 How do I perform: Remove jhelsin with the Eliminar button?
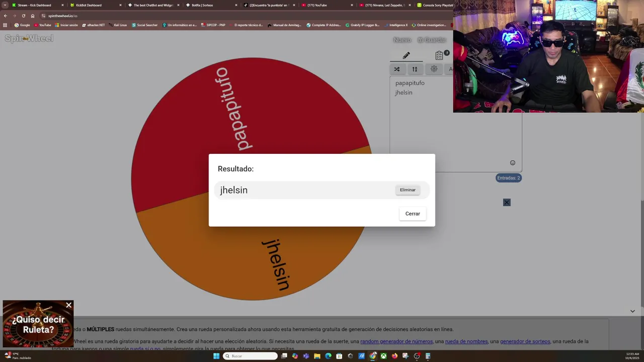point(408,190)
